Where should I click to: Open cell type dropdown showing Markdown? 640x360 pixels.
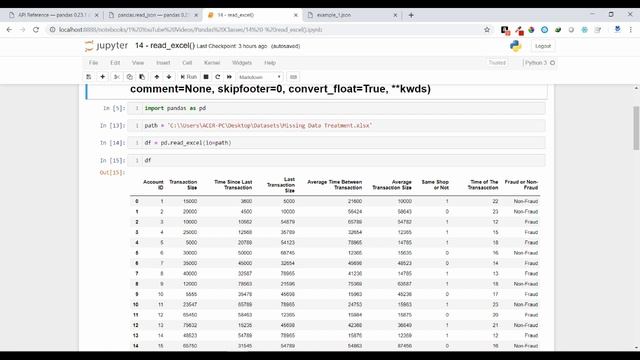260,77
